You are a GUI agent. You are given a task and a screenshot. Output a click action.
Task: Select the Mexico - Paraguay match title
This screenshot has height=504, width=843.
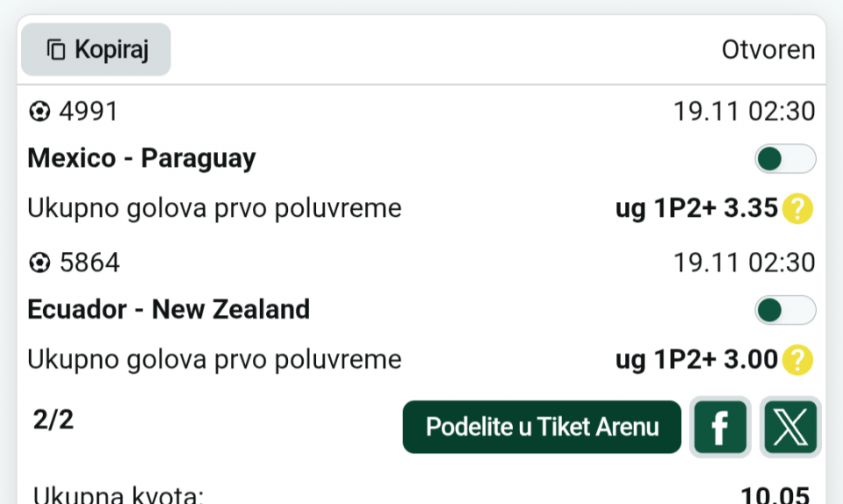tap(142, 158)
